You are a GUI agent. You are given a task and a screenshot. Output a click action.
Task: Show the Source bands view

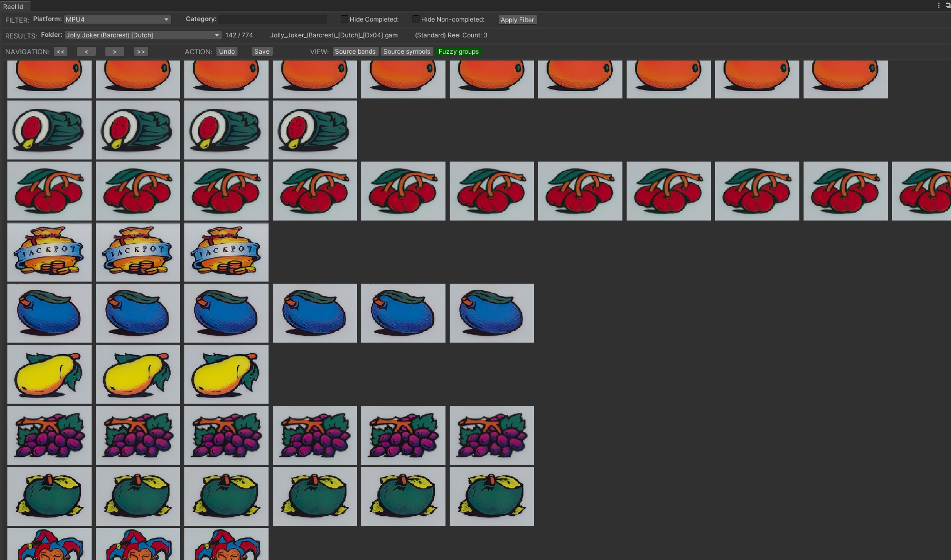coord(355,52)
